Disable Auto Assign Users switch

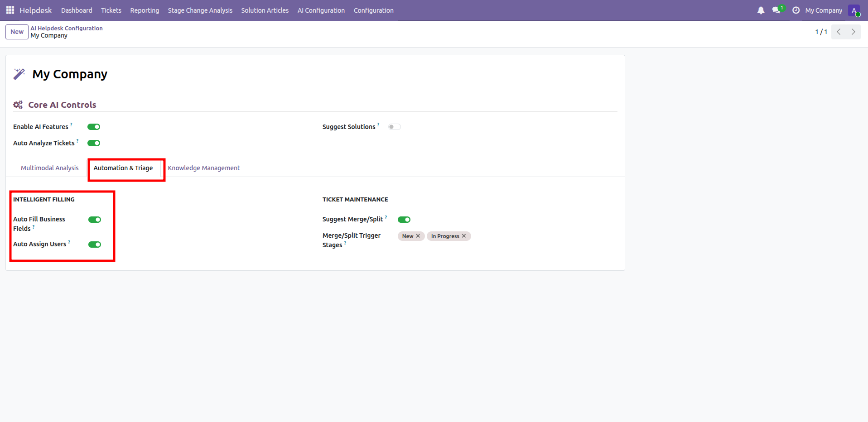pos(95,245)
